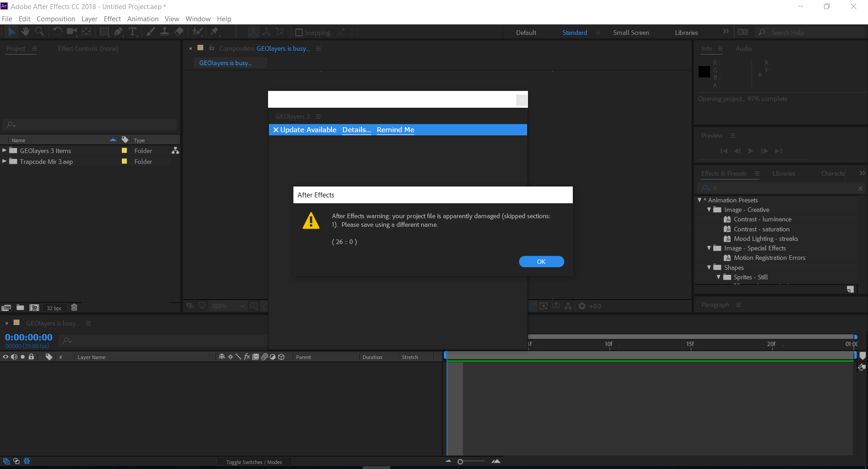Click the solo dot column header in timeline

[23, 357]
